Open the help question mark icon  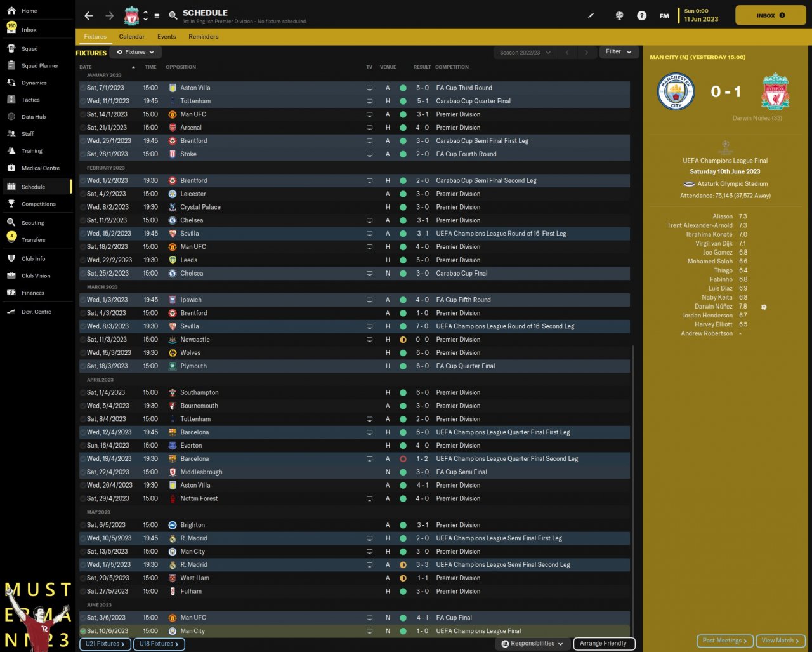(642, 15)
